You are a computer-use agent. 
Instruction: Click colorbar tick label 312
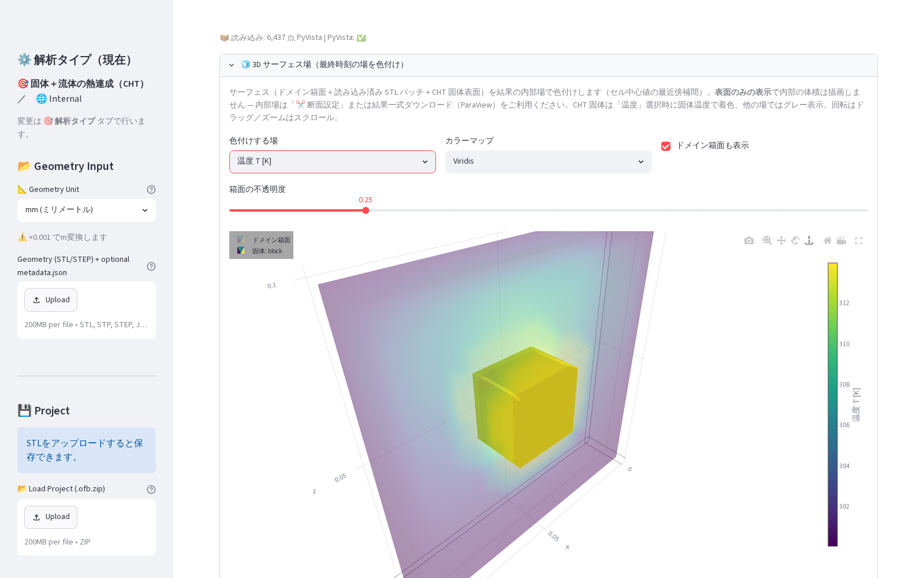tap(844, 303)
